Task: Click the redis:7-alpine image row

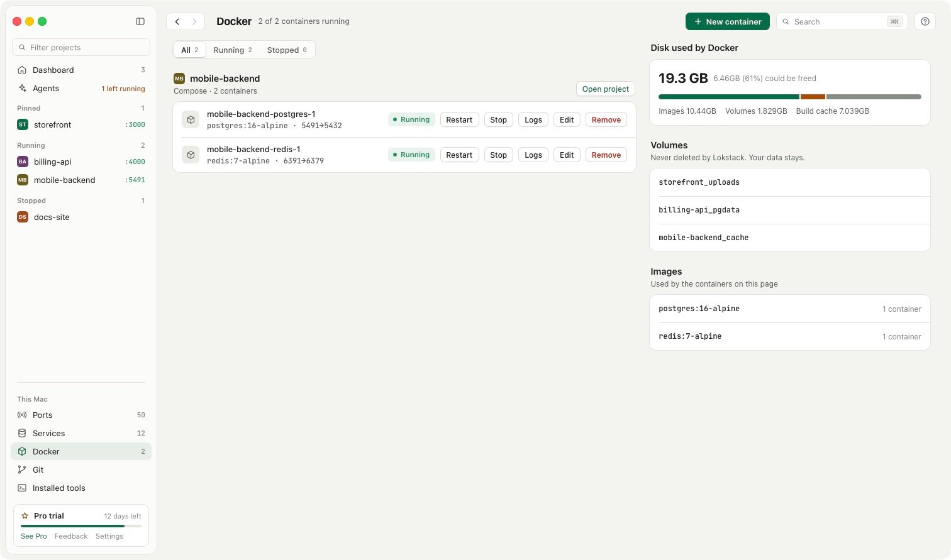Action: (x=790, y=336)
